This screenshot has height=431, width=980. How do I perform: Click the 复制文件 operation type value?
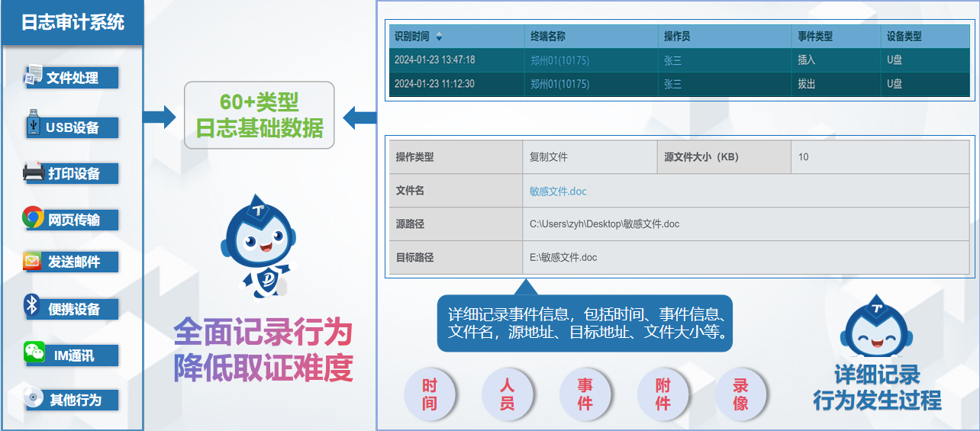(x=549, y=157)
